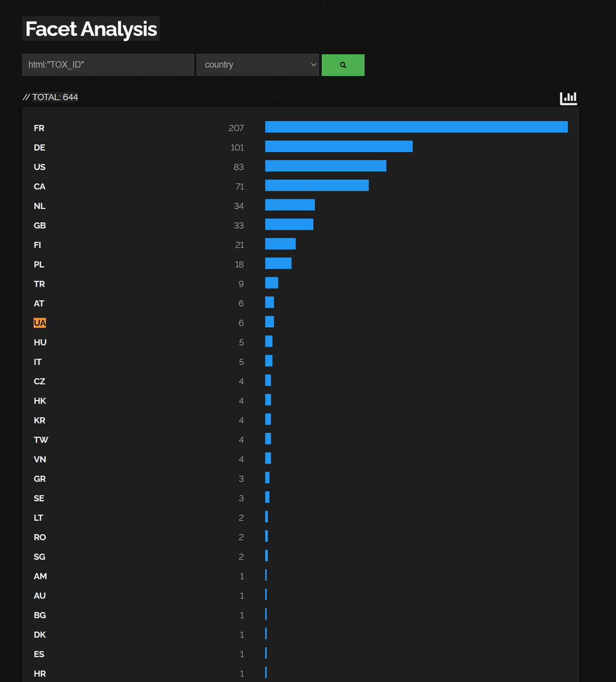Click the GB count value 33

[239, 225]
